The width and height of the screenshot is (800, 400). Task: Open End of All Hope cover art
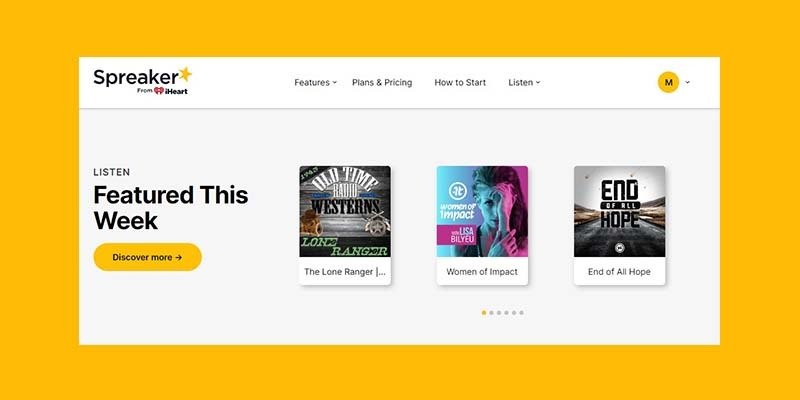(x=619, y=211)
